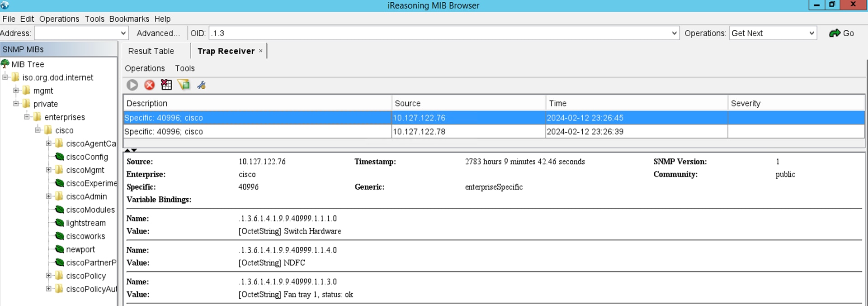Image resolution: width=868 pixels, height=306 pixels.
Task: Click the SNMP MIBs panel header
Action: click(59, 49)
